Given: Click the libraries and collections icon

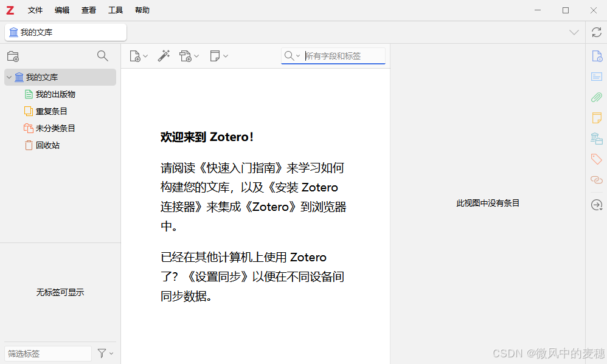Looking at the screenshot, I should click(x=597, y=139).
